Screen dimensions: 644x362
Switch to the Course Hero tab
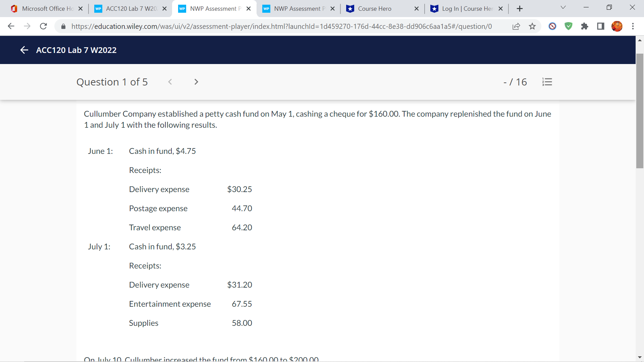coord(376,8)
